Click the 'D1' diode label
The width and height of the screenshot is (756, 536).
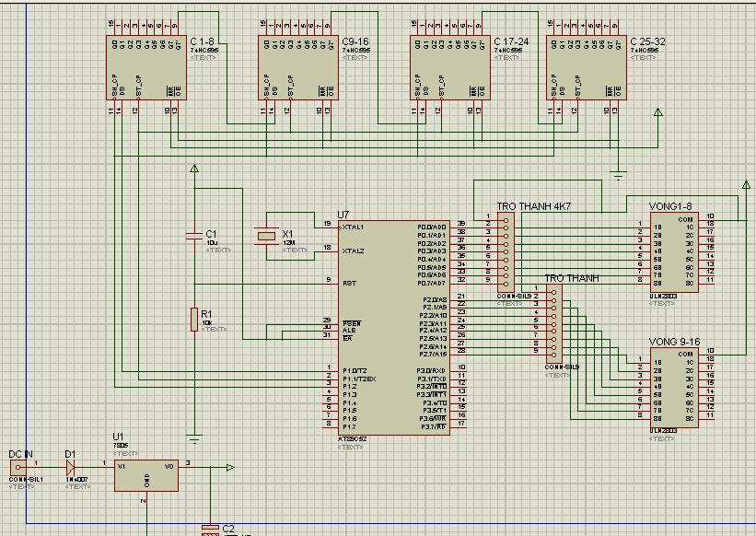[x=70, y=454]
